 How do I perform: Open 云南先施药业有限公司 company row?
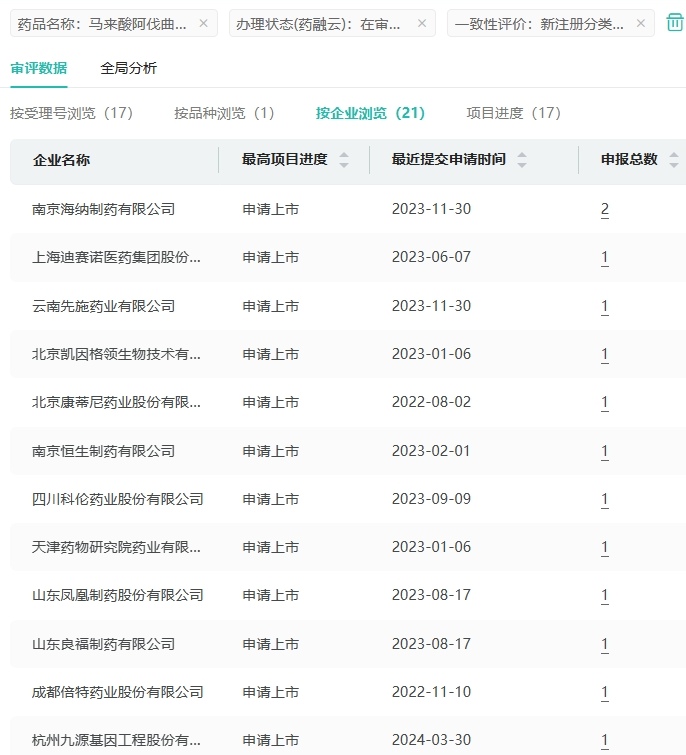coord(103,306)
